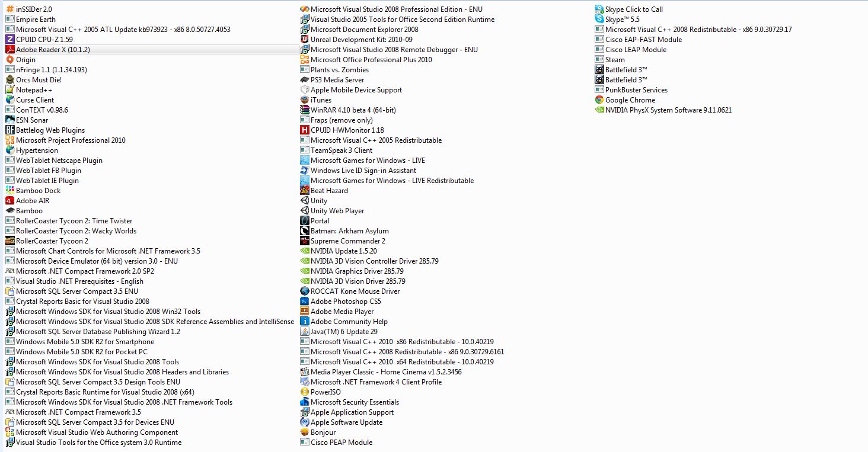Click the ROCCAT Kone Mouse Driver icon
868x452 pixels.
tap(305, 291)
